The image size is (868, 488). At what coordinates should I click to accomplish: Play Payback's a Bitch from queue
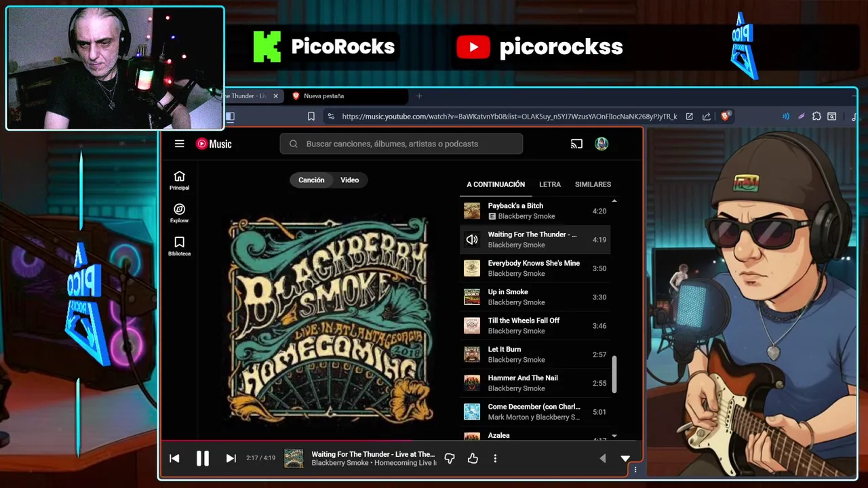(x=535, y=211)
